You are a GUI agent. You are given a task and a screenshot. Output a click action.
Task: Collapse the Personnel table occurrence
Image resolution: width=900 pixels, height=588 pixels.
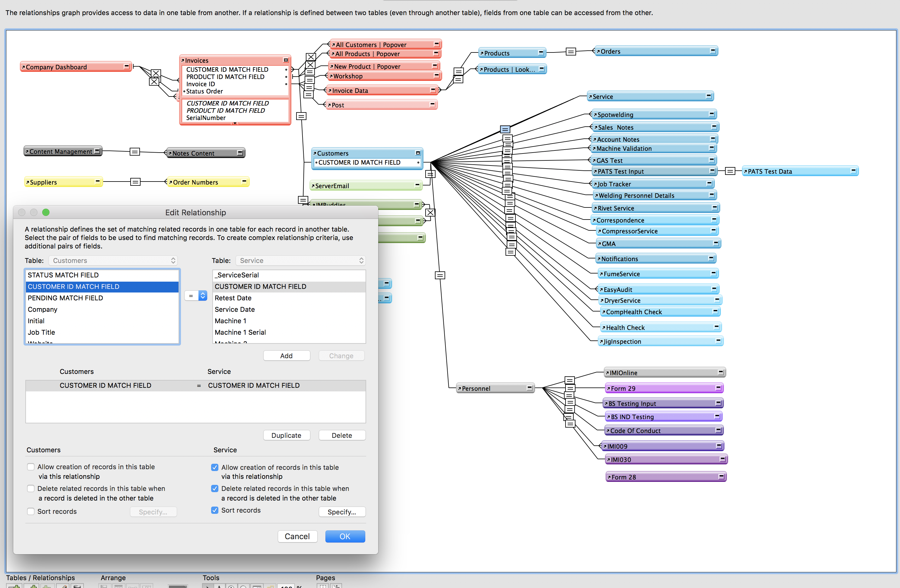point(529,387)
